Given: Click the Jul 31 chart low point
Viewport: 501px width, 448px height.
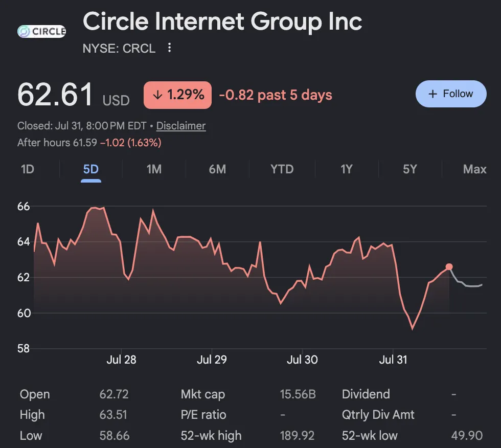Looking at the screenshot, I should pos(412,328).
